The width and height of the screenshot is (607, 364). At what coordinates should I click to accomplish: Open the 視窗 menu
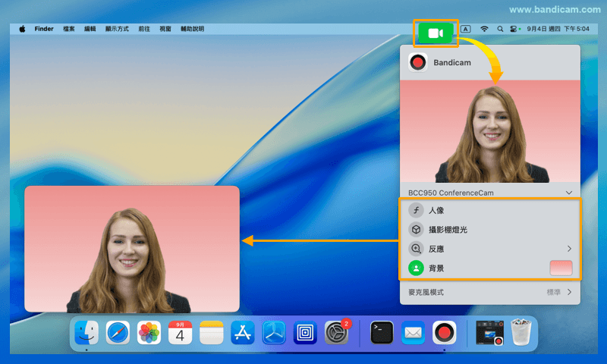click(165, 29)
